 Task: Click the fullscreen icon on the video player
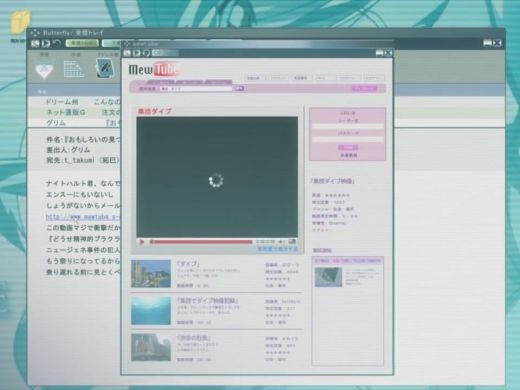point(292,241)
